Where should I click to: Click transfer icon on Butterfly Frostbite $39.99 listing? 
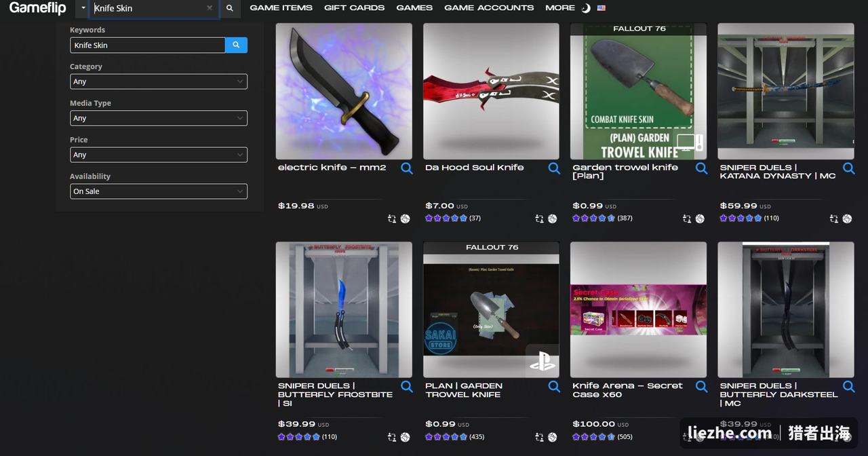[392, 437]
